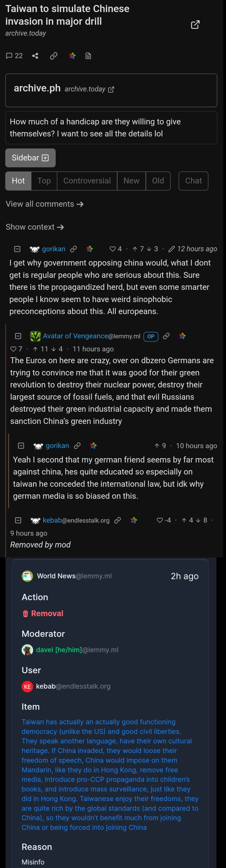This screenshot has width=226, height=868.
Task: Click the share icon under post title
Action: coord(35,56)
